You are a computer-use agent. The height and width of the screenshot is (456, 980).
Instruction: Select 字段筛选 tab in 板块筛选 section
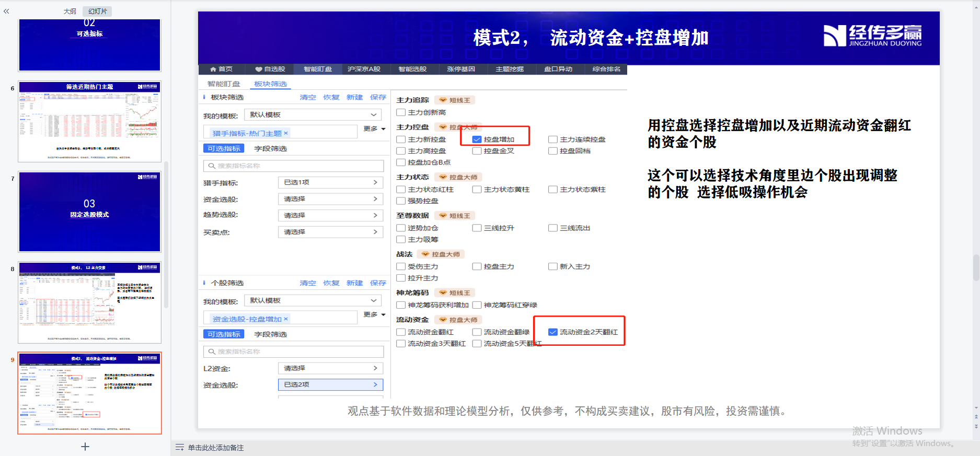click(270, 149)
